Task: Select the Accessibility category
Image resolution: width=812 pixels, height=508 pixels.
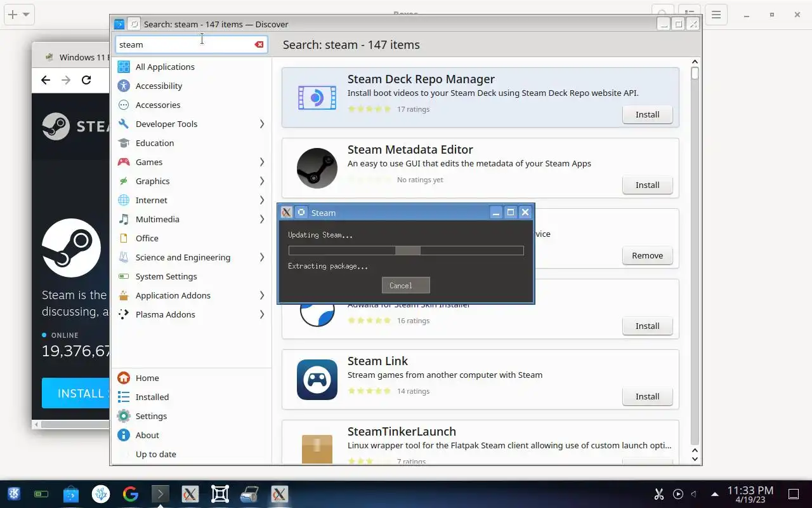Action: (191, 86)
